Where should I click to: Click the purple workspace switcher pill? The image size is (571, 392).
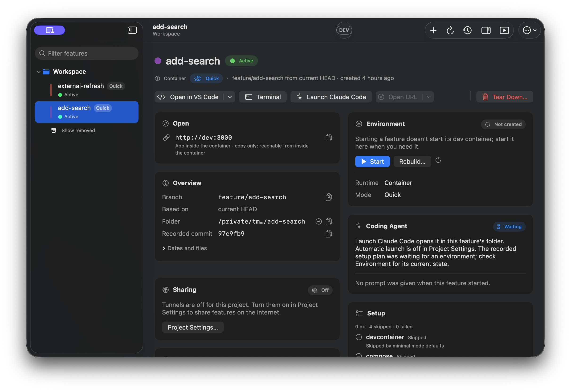[x=49, y=30]
